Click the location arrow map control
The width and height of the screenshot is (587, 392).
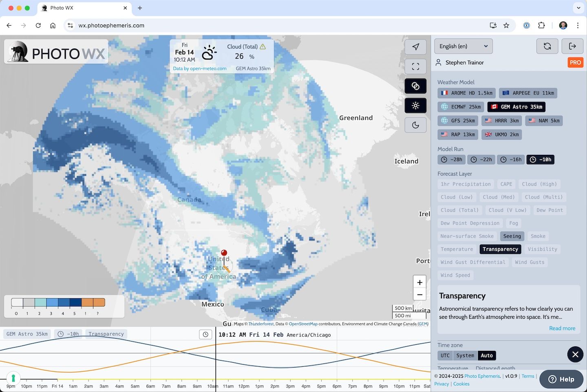415,47
